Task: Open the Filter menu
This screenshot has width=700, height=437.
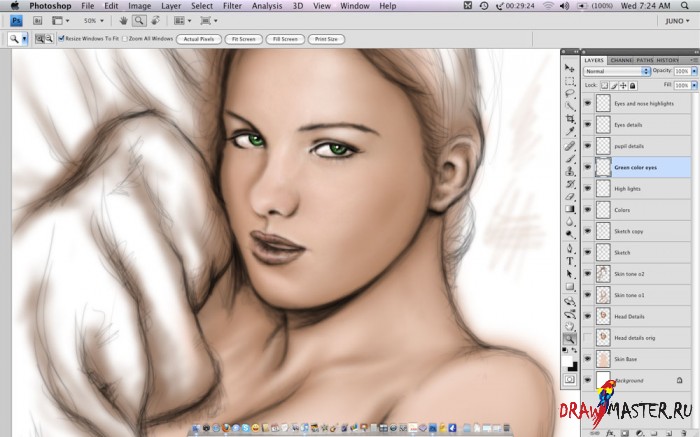Action: pos(232,6)
